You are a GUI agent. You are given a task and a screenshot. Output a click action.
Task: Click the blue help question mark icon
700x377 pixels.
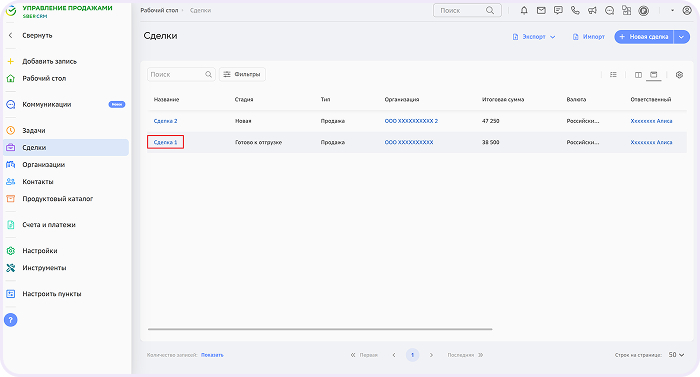(x=10, y=320)
